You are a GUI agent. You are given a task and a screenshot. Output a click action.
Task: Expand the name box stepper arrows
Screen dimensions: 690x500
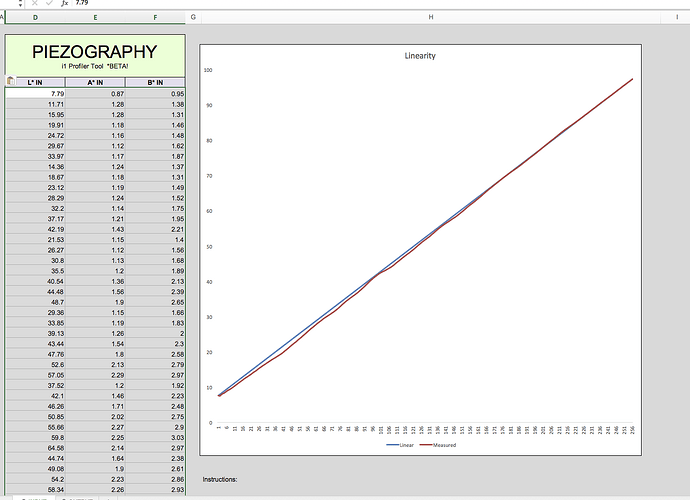coord(20,3)
